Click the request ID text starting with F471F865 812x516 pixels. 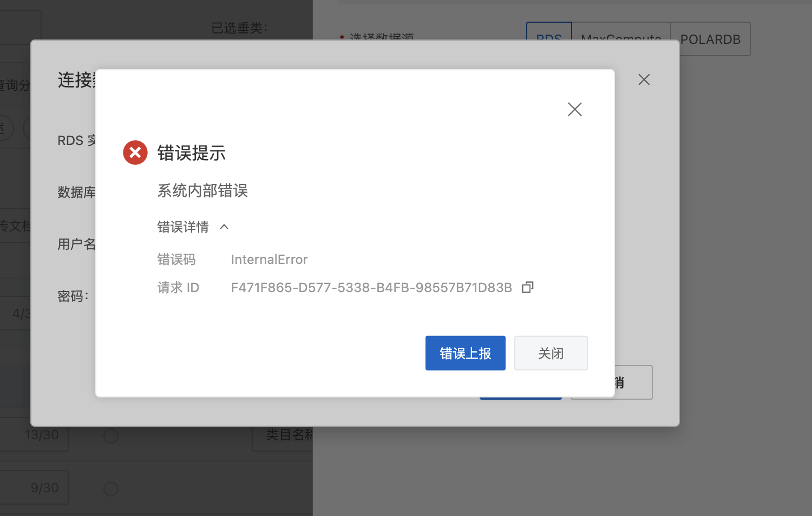tap(371, 288)
